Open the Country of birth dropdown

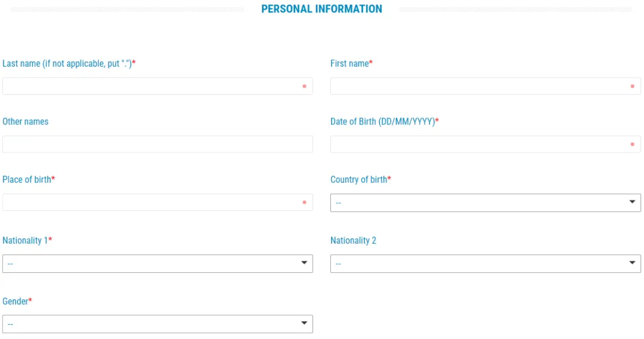click(485, 203)
